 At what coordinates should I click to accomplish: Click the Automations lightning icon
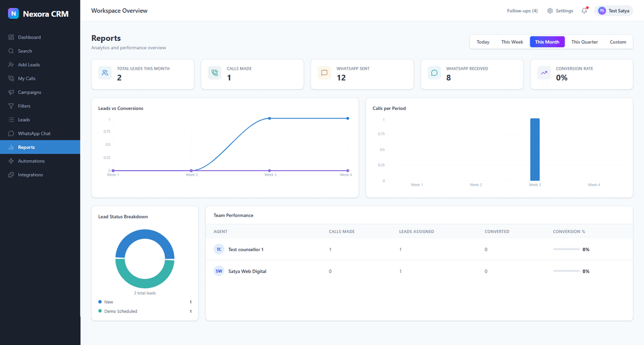click(11, 161)
